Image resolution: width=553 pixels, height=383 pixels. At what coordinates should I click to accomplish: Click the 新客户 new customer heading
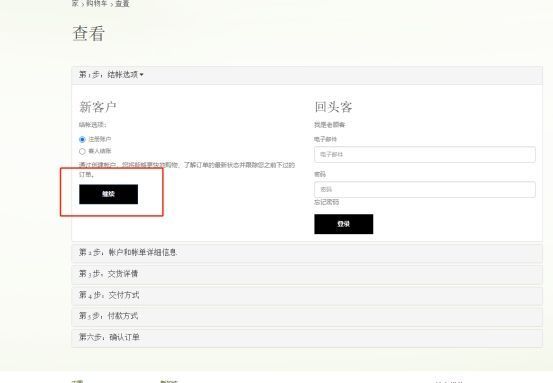(x=98, y=107)
